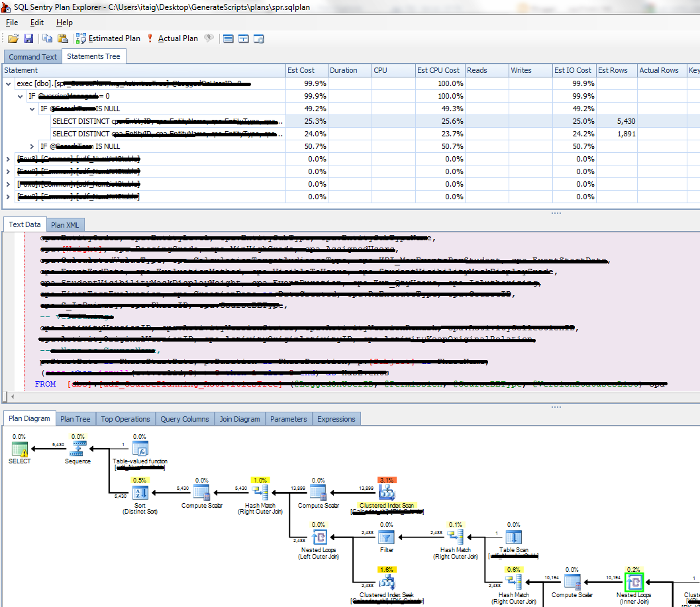This screenshot has width=700, height=607.
Task: Toggle the first blue panel layout icon
Action: pos(228,39)
